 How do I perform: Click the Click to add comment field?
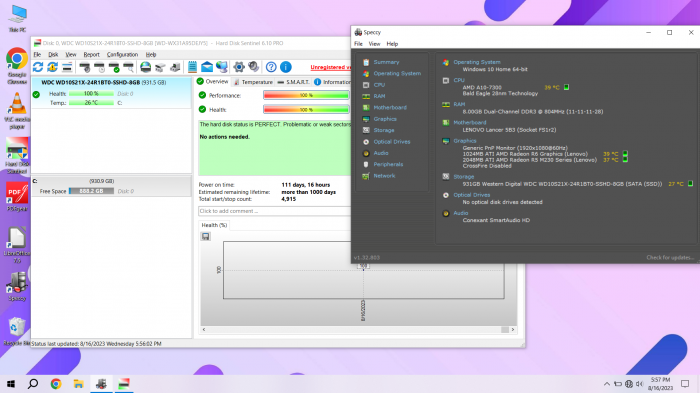[x=274, y=211]
